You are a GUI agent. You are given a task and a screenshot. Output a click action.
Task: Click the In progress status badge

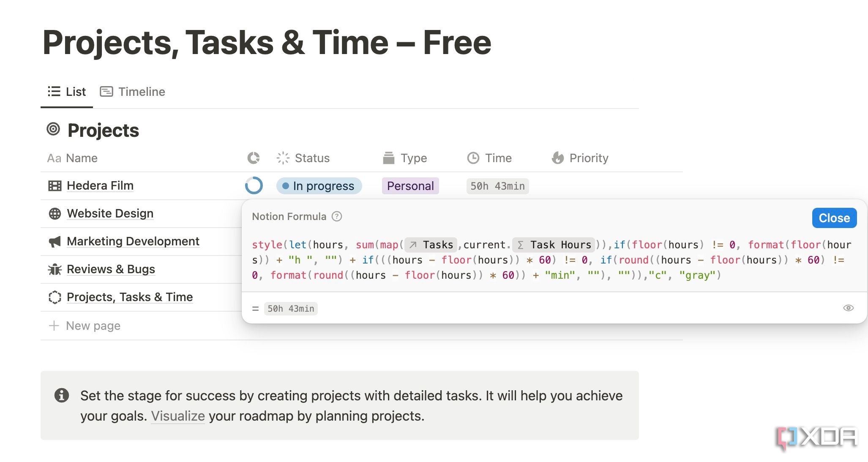(x=319, y=185)
